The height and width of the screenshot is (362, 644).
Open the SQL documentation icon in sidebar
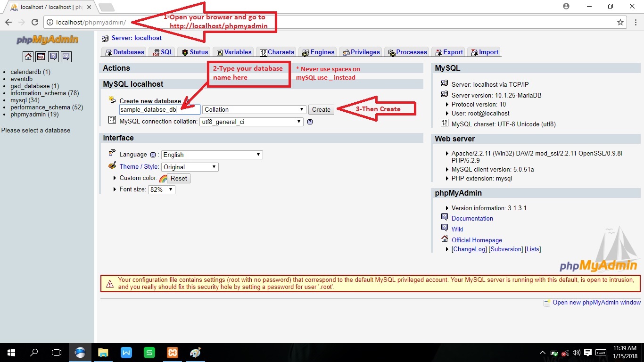[x=66, y=57]
